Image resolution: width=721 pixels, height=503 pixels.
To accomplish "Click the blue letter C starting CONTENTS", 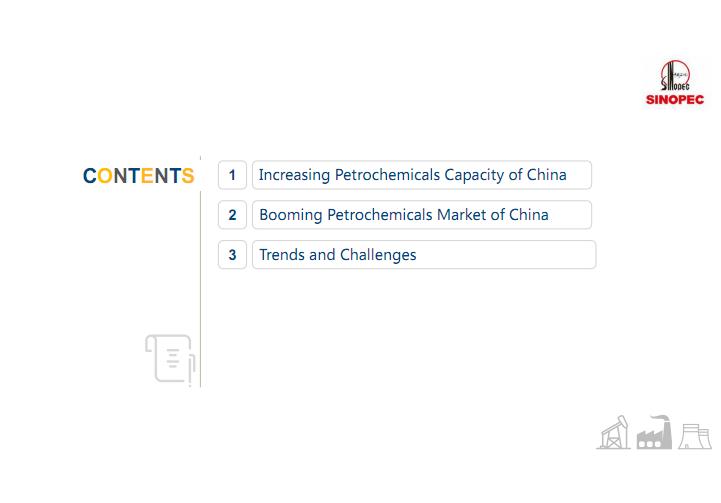I will [90, 176].
